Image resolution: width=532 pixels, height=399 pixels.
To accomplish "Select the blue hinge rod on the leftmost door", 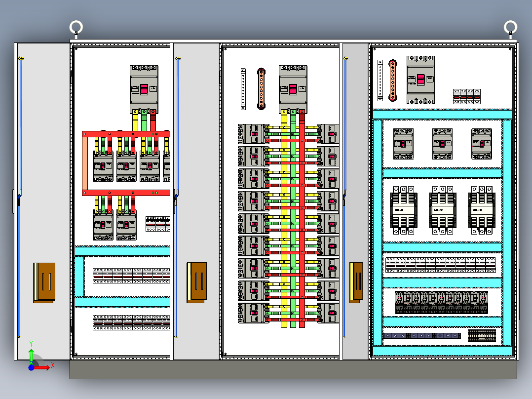I will pos(20,197).
